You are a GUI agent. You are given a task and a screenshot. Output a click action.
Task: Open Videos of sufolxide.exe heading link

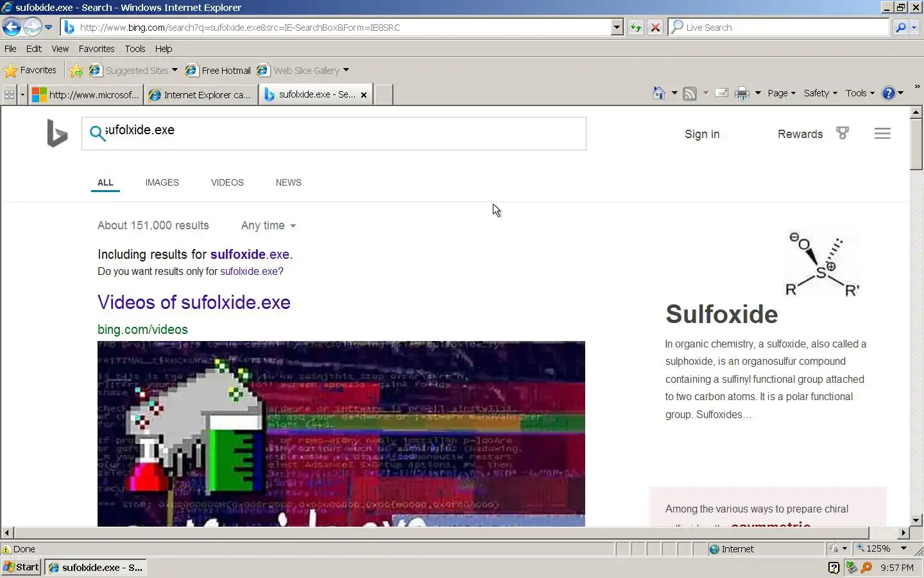point(194,302)
